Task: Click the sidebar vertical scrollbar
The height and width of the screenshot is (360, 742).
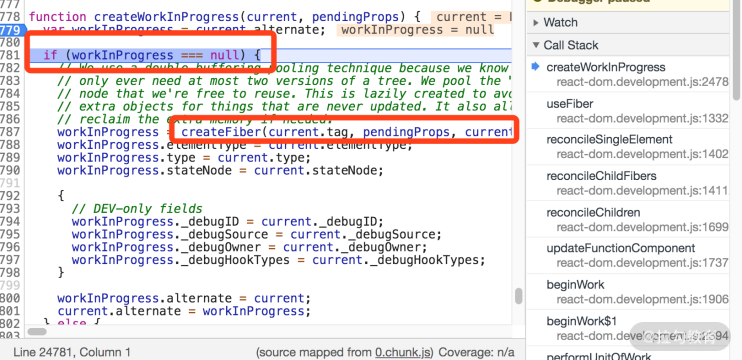Action: 736,50
